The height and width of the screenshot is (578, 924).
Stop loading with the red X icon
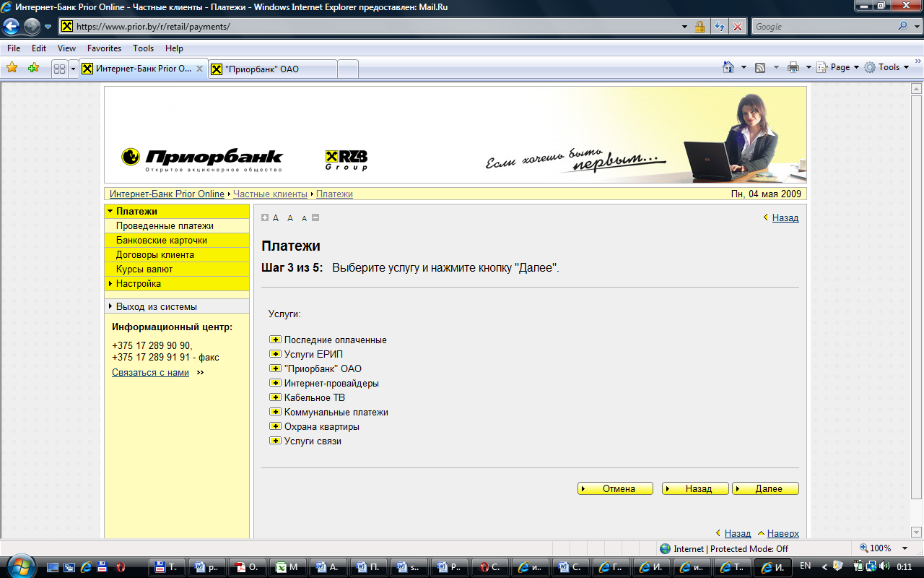point(737,27)
